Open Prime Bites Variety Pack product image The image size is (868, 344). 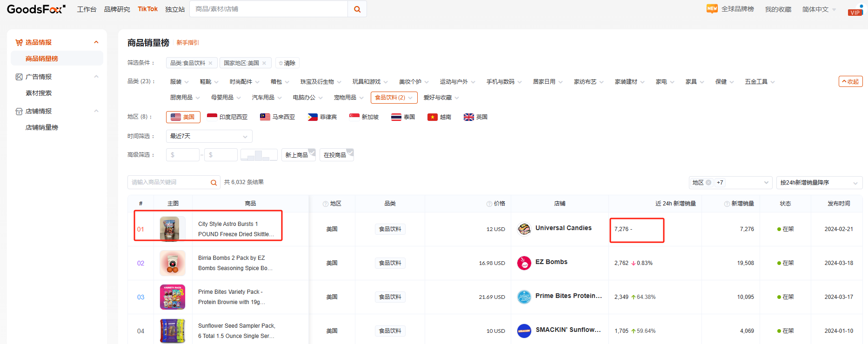tap(173, 297)
